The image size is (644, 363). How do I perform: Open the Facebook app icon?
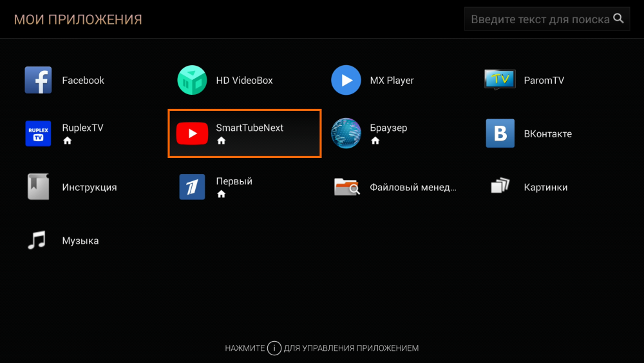click(x=38, y=81)
